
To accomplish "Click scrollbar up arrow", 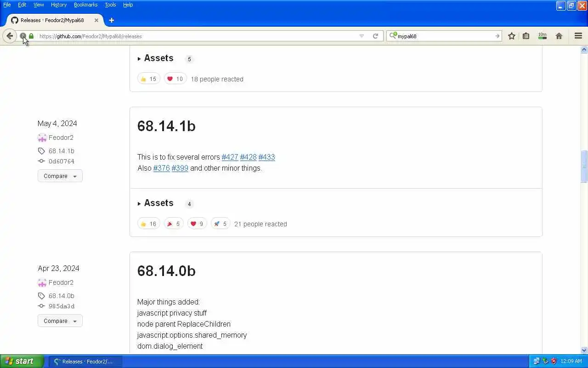I will coord(584,49).
